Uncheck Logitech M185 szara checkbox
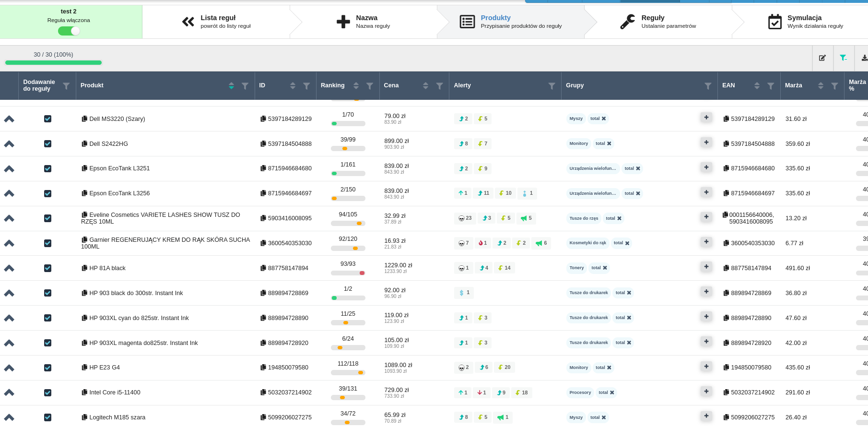Screen dimensions: 868x428 point(47,417)
